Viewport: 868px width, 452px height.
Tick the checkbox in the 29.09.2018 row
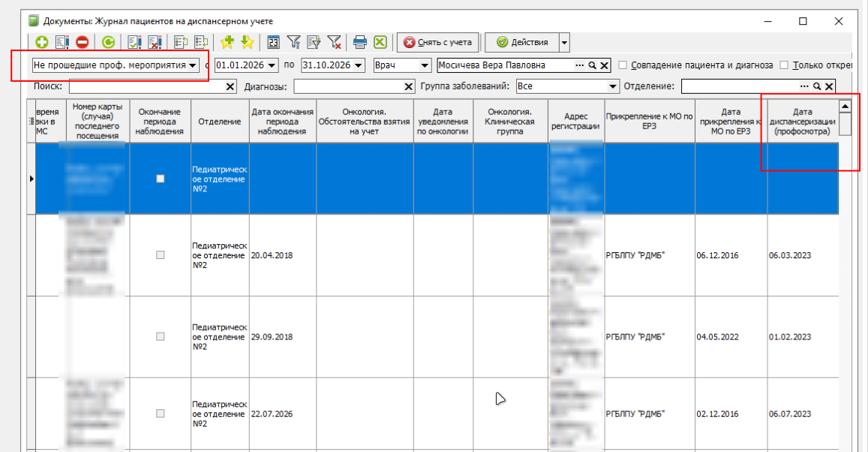click(160, 336)
